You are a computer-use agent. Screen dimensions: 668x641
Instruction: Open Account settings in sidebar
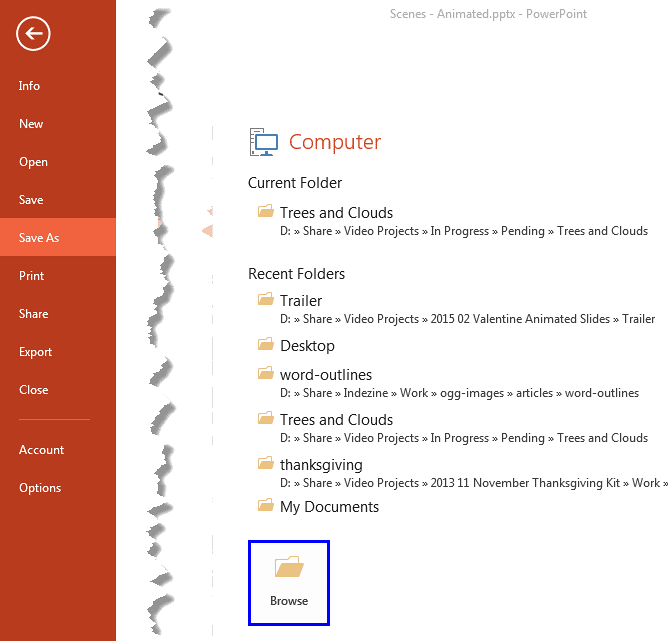41,450
